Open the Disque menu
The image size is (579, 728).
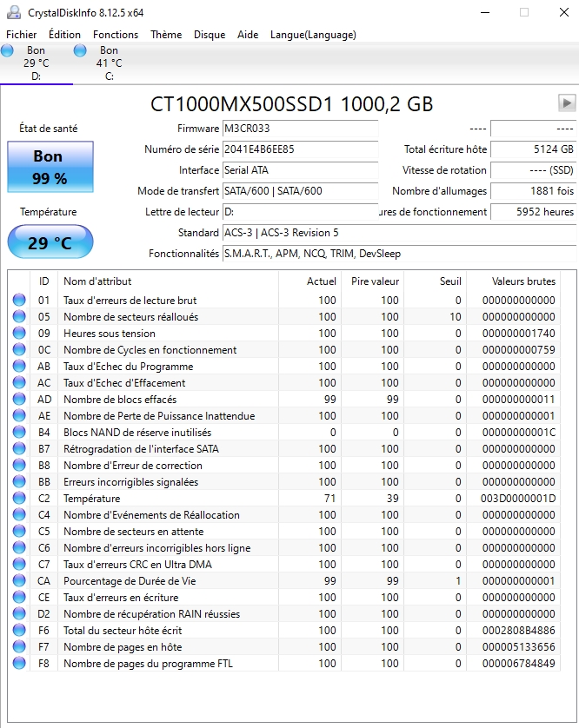pyautogui.click(x=210, y=35)
